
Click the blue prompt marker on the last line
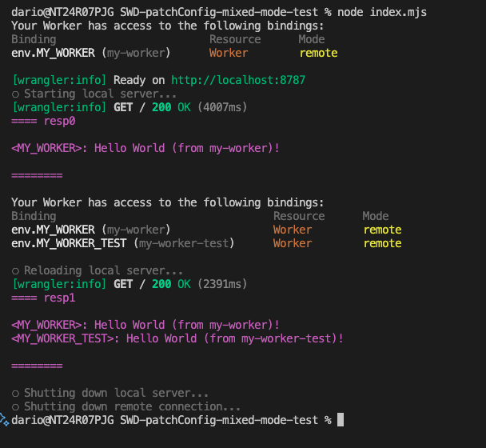pos(4,419)
